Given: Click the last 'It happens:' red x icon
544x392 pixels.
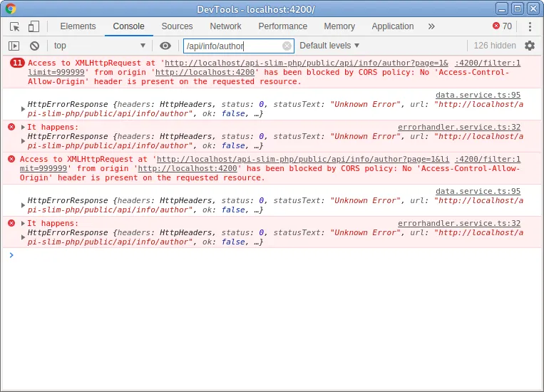Looking at the screenshot, I should click(x=11, y=223).
